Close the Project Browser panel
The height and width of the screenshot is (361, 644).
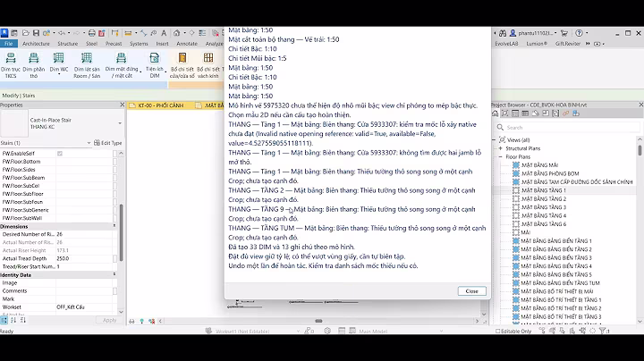pos(640,105)
